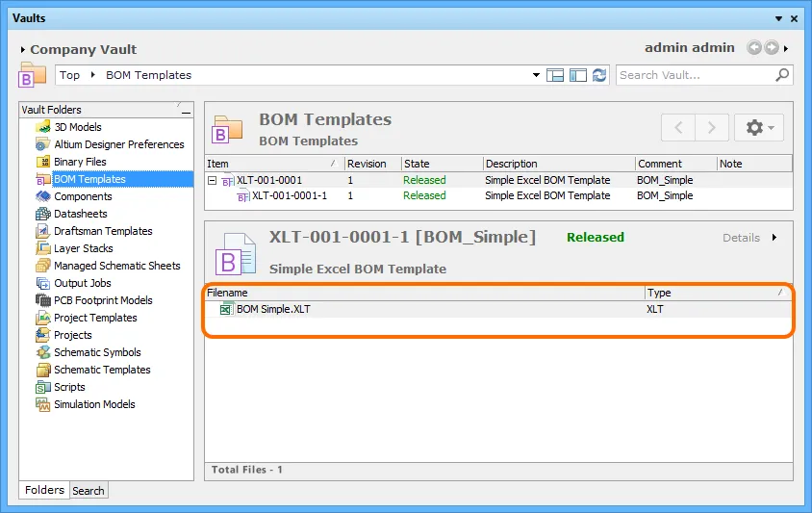Sort by the Item column header
The height and width of the screenshot is (513, 812).
[x=275, y=164]
